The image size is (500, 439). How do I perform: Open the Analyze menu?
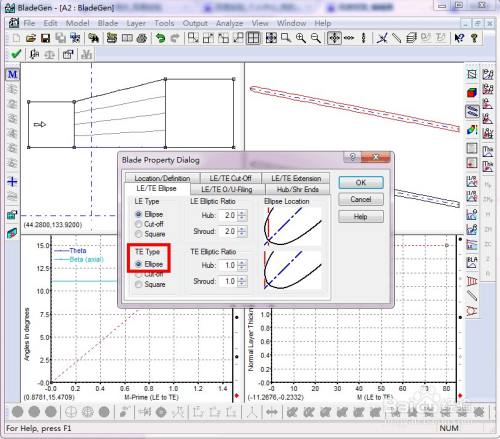coord(229,23)
